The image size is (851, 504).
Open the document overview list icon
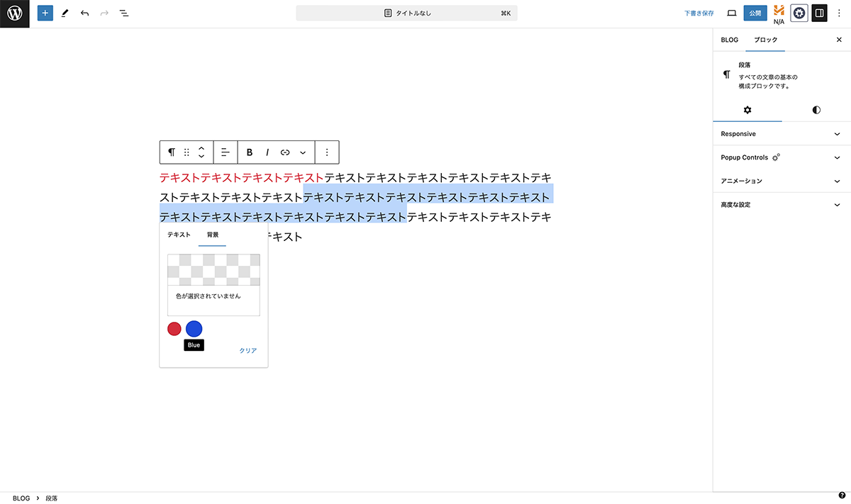pyautogui.click(x=124, y=13)
